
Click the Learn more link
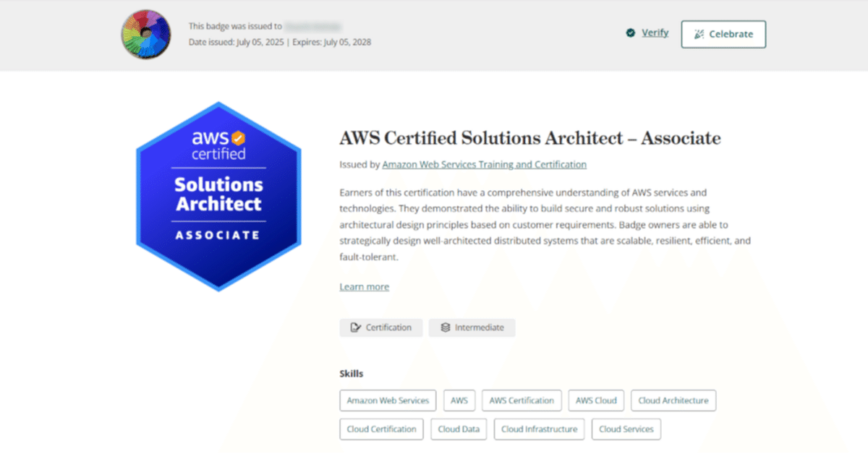coord(364,287)
